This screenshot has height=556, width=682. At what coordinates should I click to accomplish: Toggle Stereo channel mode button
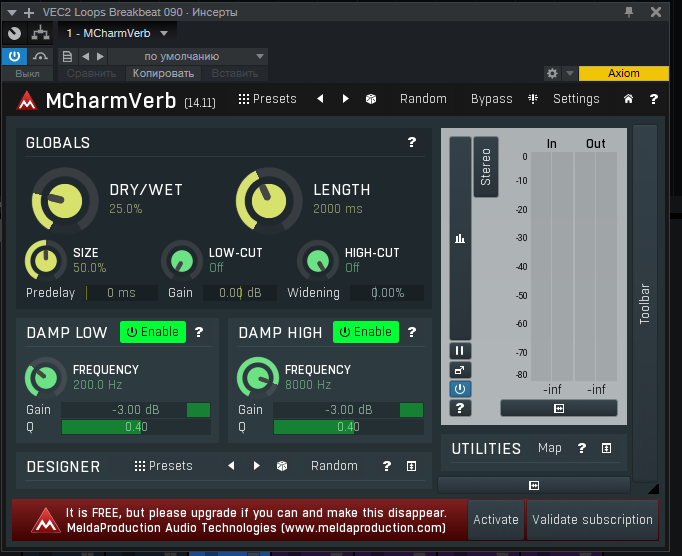coord(486,167)
